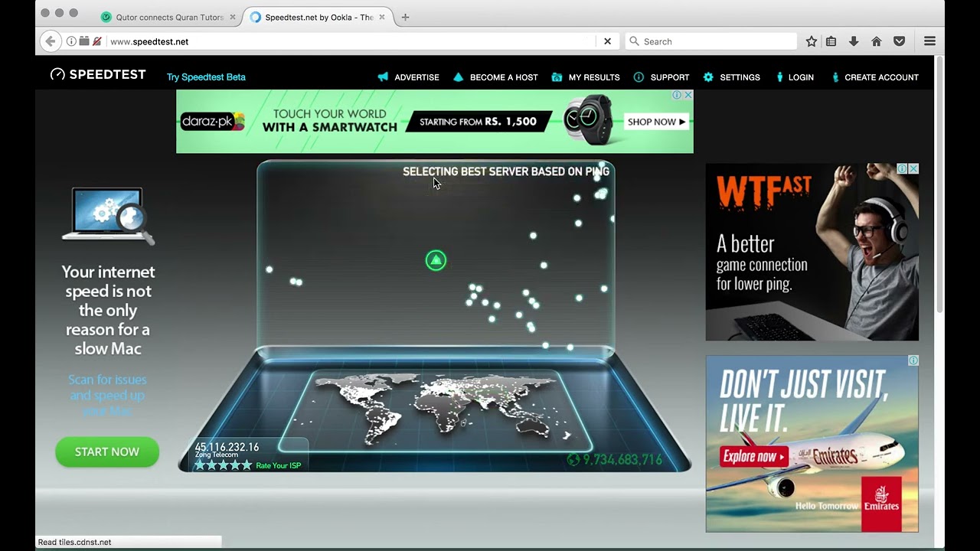Show your bookmarks list icon

pos(831,41)
